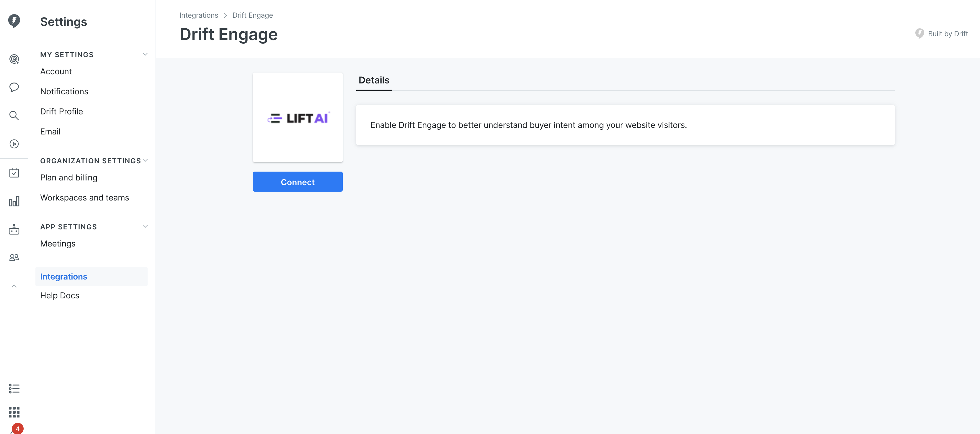Viewport: 980px width, 434px height.
Task: Open the calendar checkmark meetings icon
Action: pyautogui.click(x=14, y=173)
